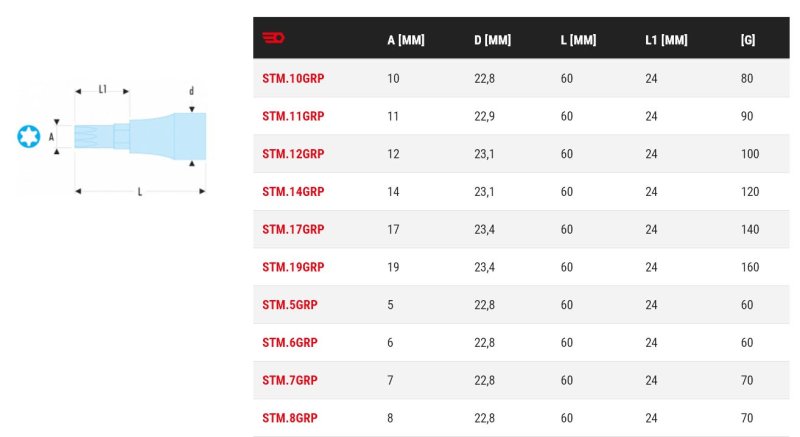Click the blue socket bit diagram
This screenshot has width=800, height=437.
(140, 136)
